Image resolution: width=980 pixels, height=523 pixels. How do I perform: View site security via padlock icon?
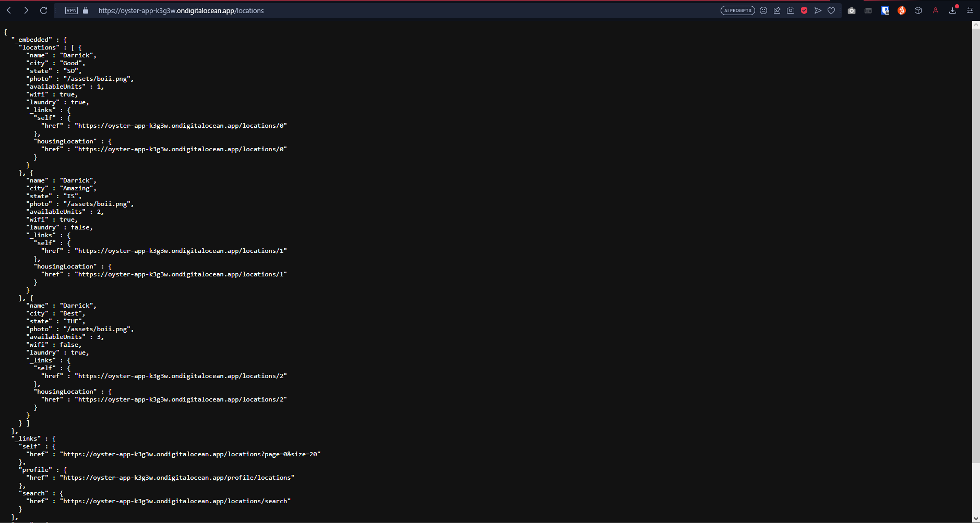(x=86, y=10)
